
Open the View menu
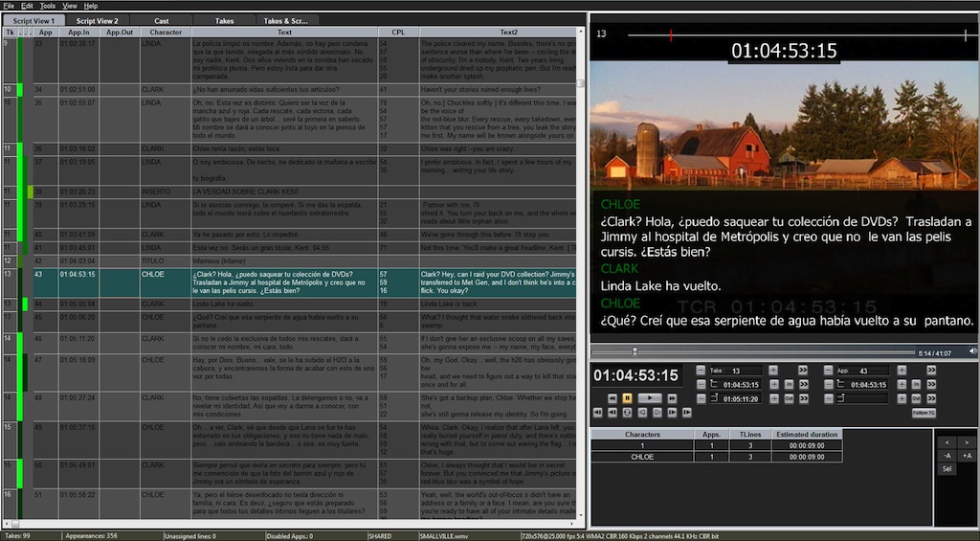point(70,6)
